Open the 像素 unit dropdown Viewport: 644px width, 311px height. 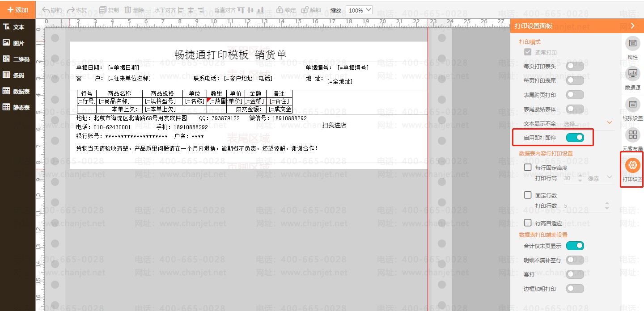(x=601, y=178)
